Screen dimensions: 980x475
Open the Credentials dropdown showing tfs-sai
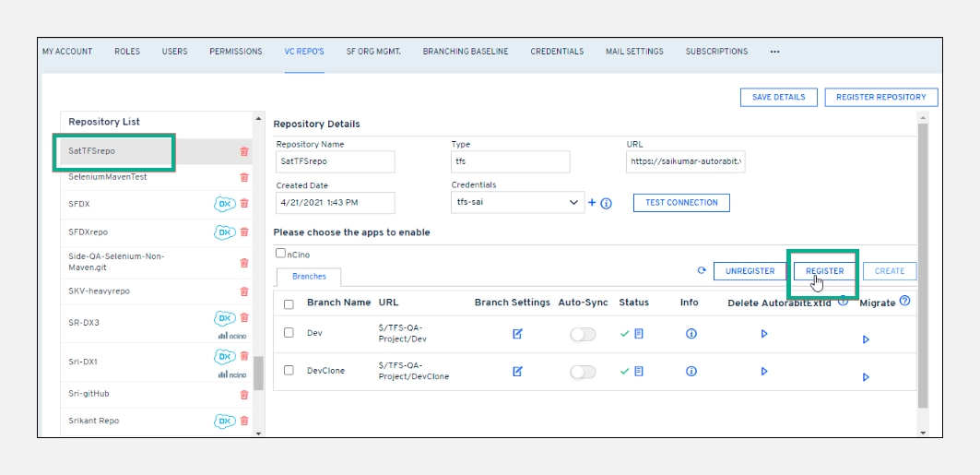pyautogui.click(x=517, y=202)
